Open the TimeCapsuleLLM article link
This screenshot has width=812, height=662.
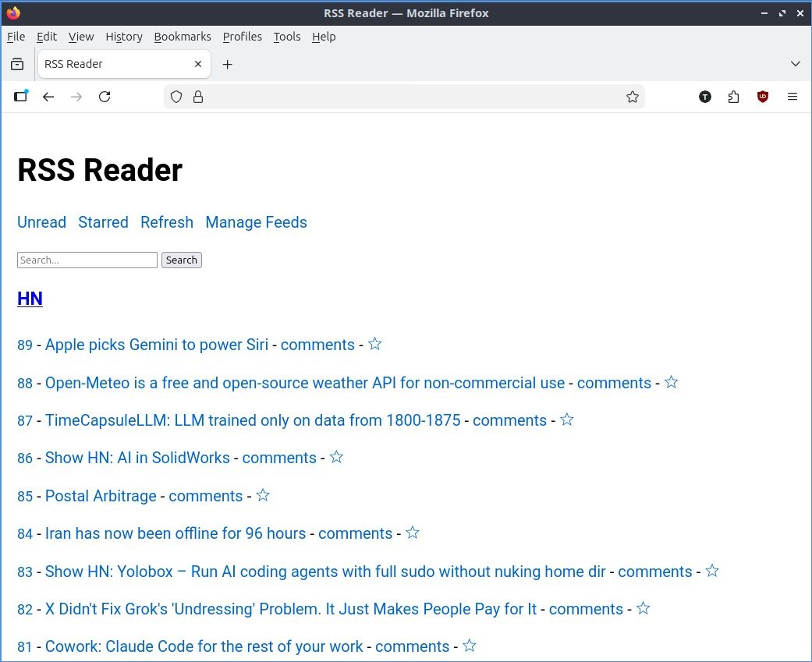click(253, 420)
